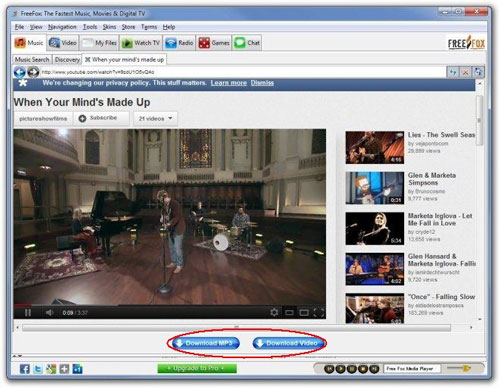Open Marketa Irglova Let Me Fall thumbnail
The image size is (500, 388).
(375, 228)
